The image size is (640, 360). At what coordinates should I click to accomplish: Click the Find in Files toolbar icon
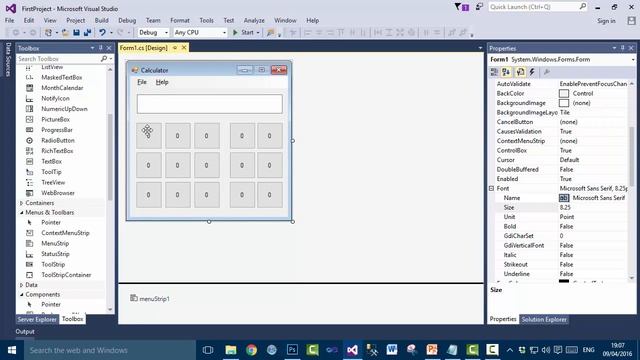point(270,33)
